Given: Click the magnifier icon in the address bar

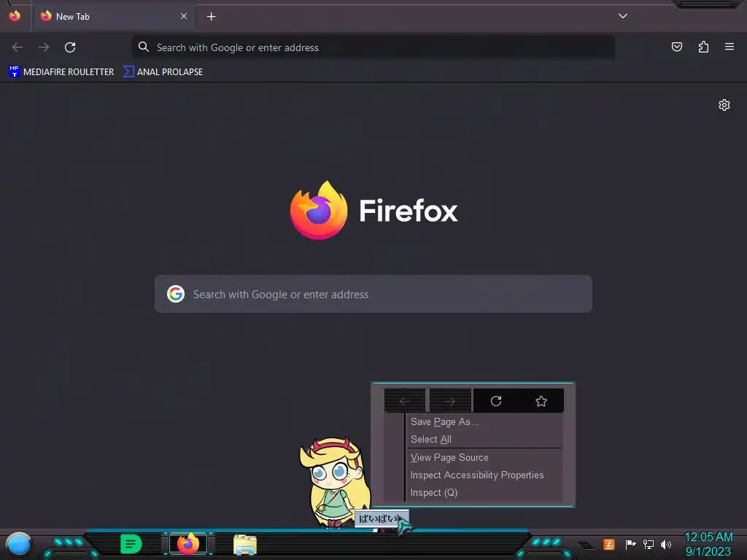Looking at the screenshot, I should tap(144, 47).
